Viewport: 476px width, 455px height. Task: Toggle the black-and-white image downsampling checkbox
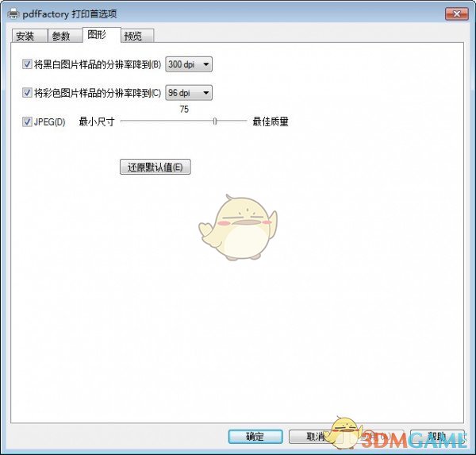click(x=28, y=64)
